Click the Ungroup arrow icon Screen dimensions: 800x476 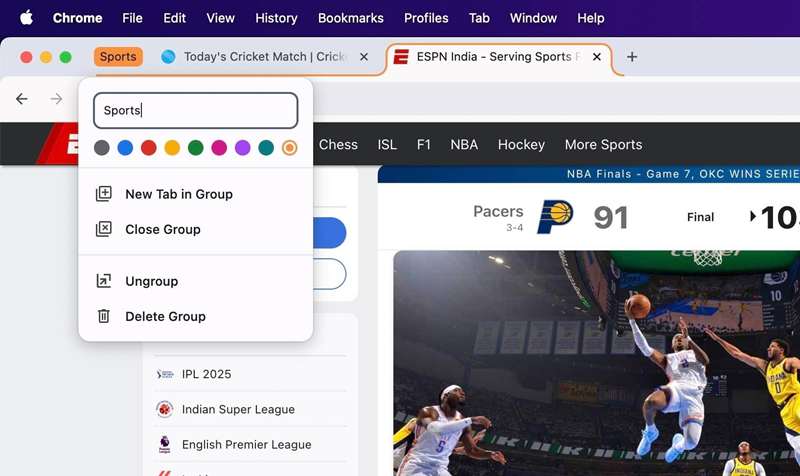point(104,281)
